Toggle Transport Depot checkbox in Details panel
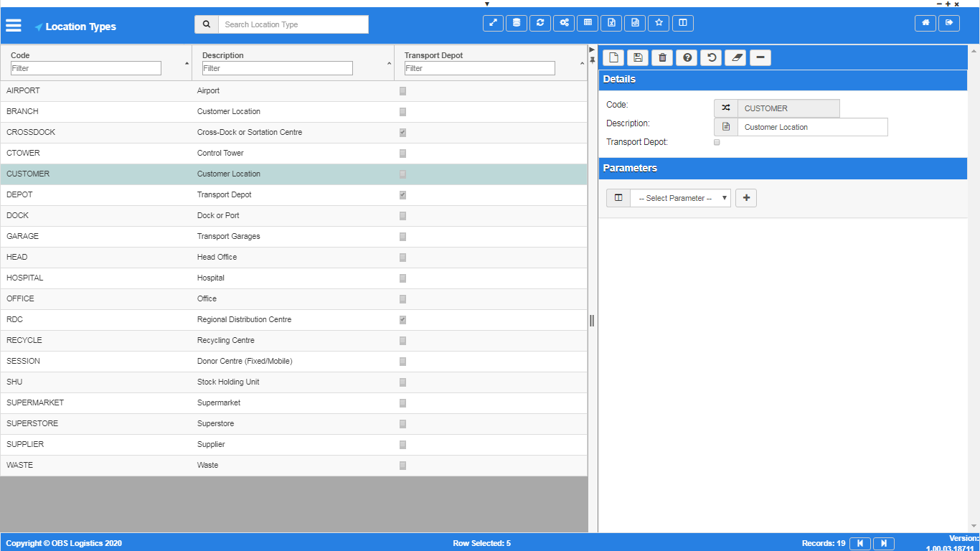Screen dimensions: 980x551 [717, 142]
